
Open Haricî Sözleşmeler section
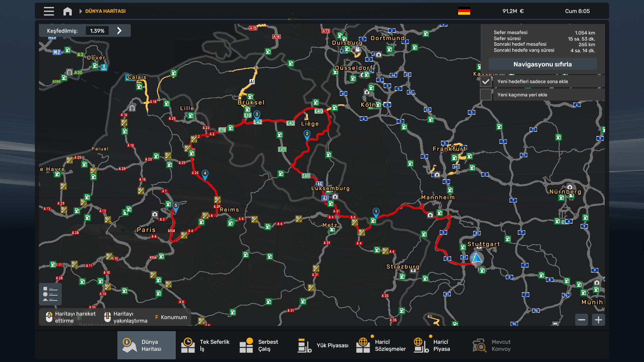(x=381, y=345)
